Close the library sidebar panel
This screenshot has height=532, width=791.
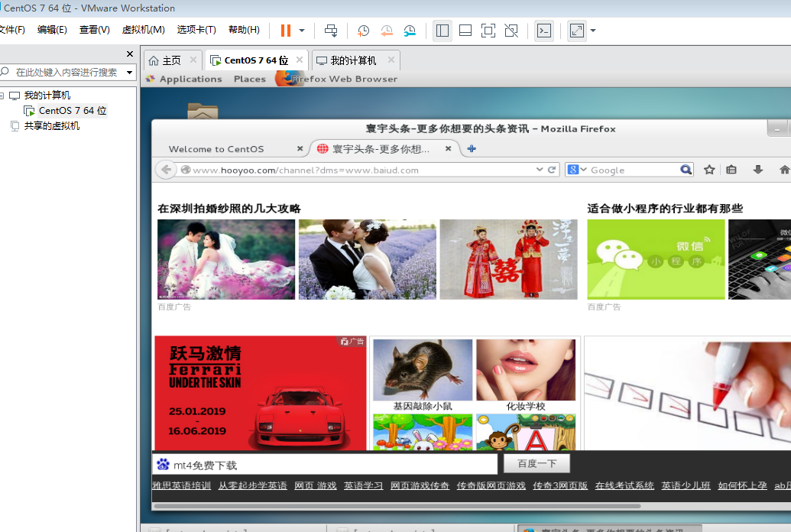130,54
